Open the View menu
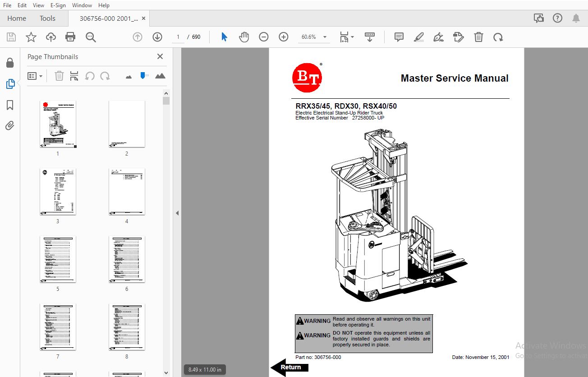 pyautogui.click(x=38, y=5)
